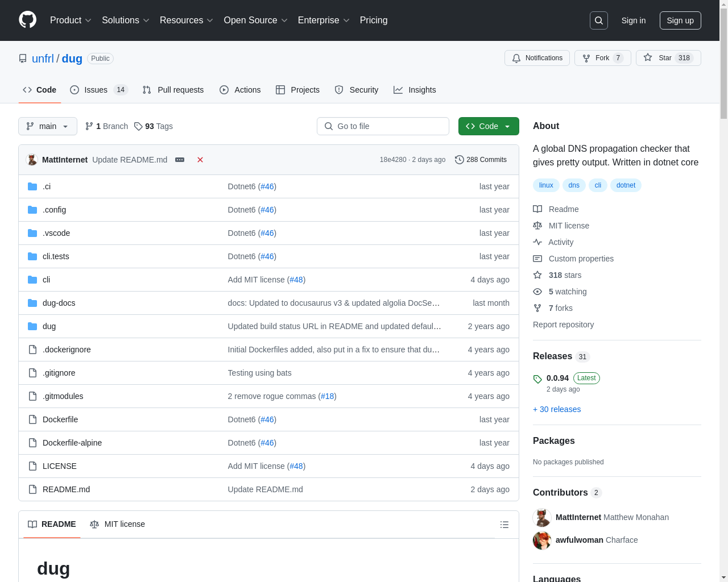Open the awfulwoman contributor avatar

(x=542, y=541)
